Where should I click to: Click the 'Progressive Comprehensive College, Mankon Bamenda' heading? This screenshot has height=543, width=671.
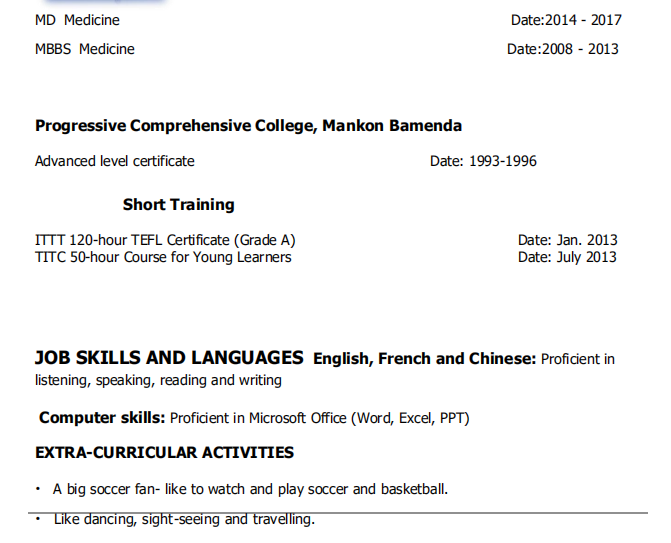(x=248, y=126)
